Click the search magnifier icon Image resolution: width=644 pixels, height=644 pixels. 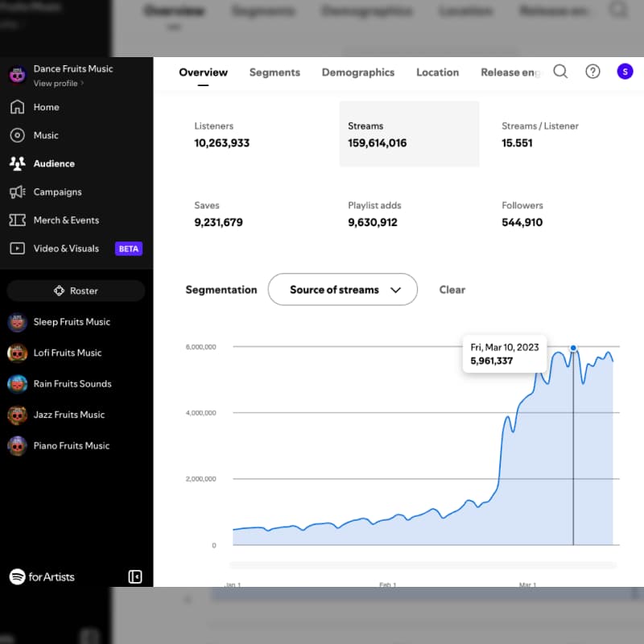point(560,72)
